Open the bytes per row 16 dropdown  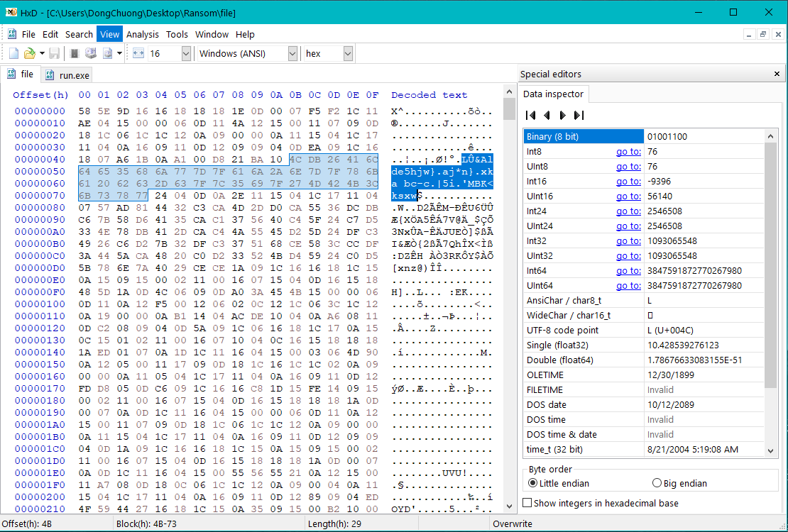point(186,53)
